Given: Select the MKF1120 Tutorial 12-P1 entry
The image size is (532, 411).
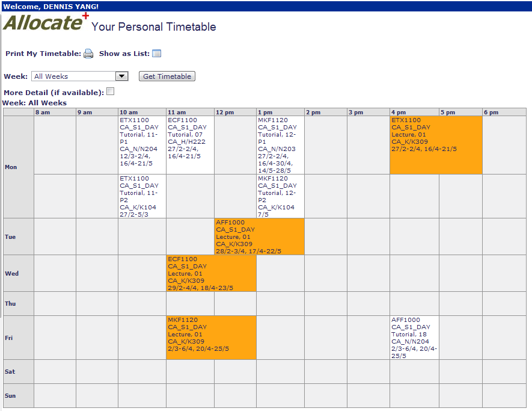Looking at the screenshot, I should click(x=280, y=145).
